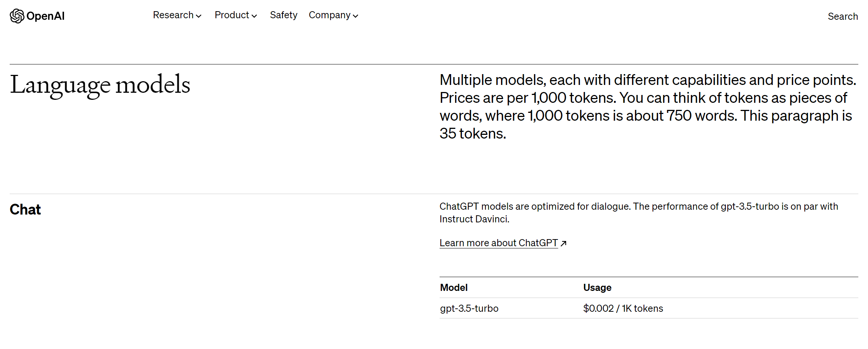
Task: Click the $0.002 / 1K tokens price
Action: 623,308
